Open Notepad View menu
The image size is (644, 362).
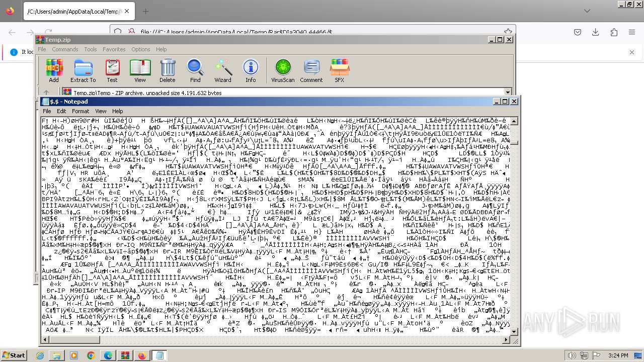click(x=101, y=111)
